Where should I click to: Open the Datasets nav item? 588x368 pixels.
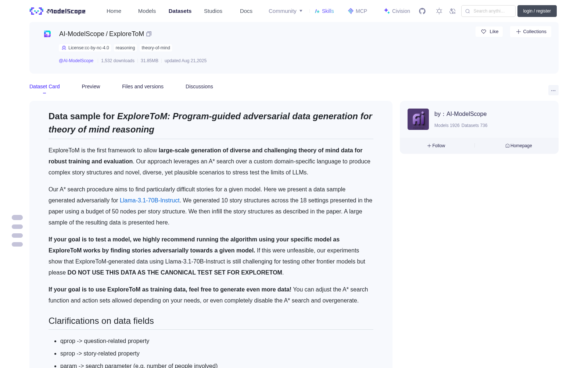click(180, 11)
